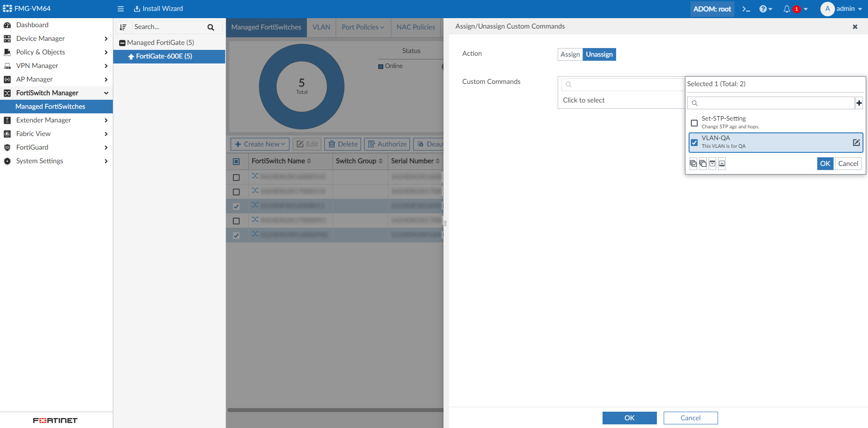868x428 pixels.
Task: Click the Policy & Objects sidebar icon
Action: 7,52
